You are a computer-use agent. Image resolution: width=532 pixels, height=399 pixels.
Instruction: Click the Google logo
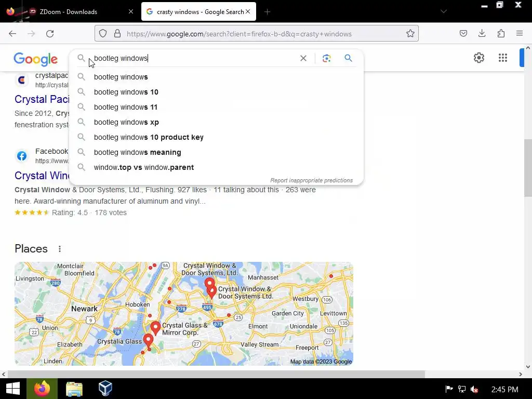pyautogui.click(x=36, y=59)
